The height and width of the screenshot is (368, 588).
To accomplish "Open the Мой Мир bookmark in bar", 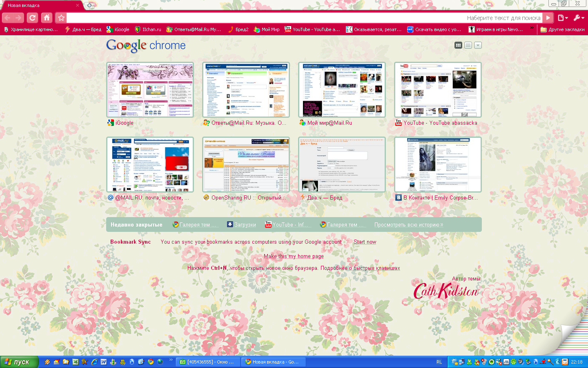I will (266, 29).
